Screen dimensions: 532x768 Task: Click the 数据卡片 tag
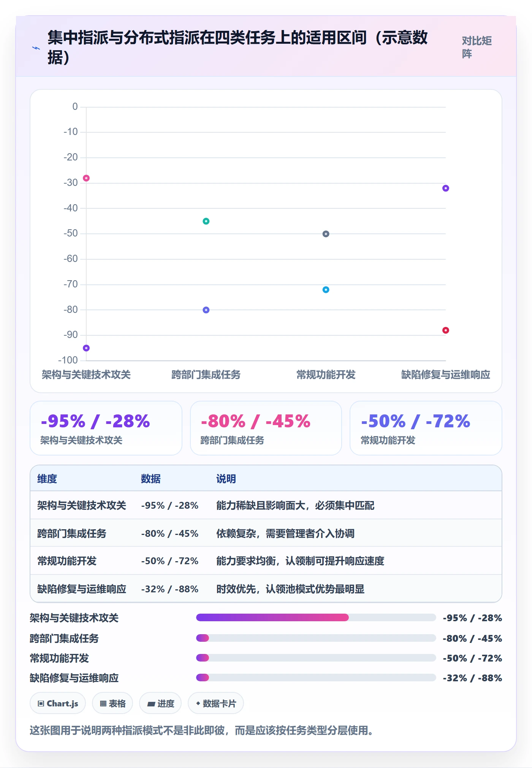point(216,703)
